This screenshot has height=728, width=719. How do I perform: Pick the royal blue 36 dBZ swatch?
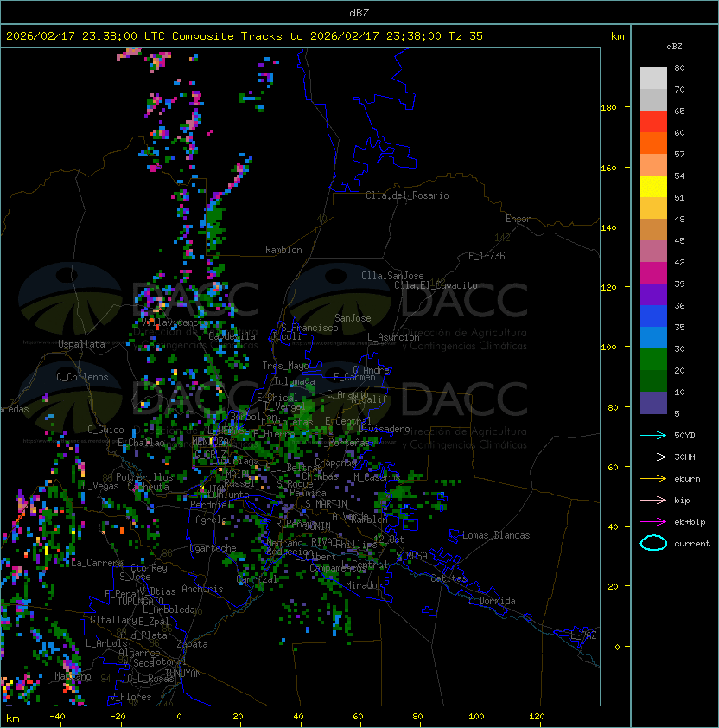click(653, 316)
